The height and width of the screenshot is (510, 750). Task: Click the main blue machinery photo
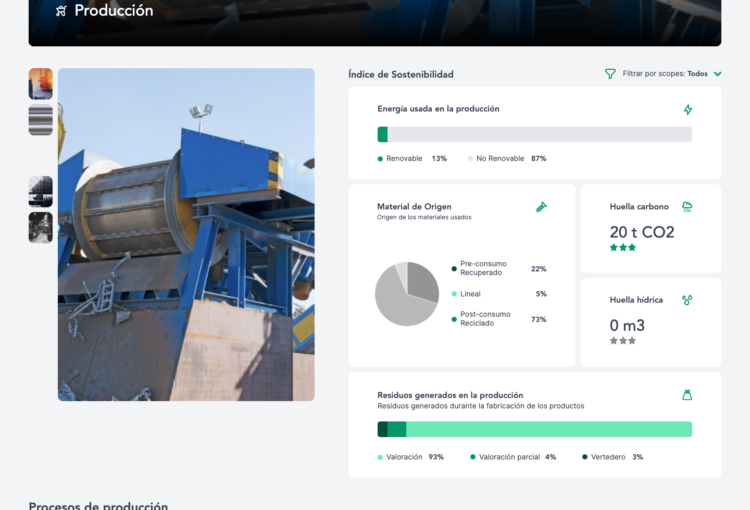click(x=186, y=234)
